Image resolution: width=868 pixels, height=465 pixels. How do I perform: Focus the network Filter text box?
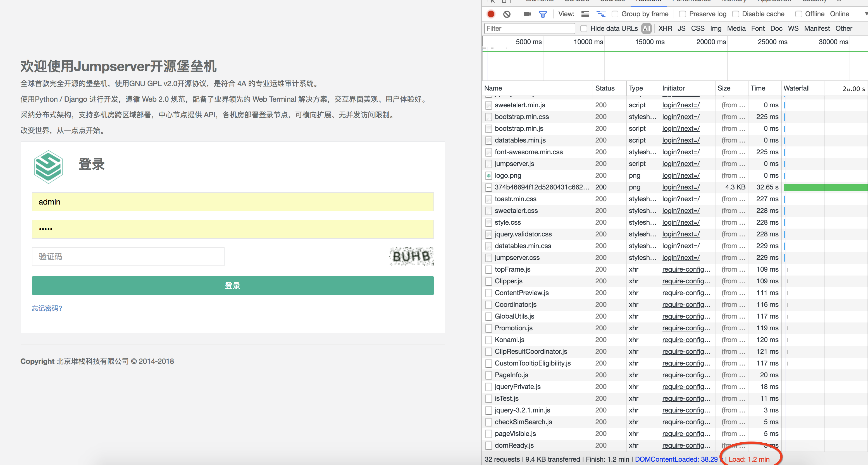click(529, 28)
